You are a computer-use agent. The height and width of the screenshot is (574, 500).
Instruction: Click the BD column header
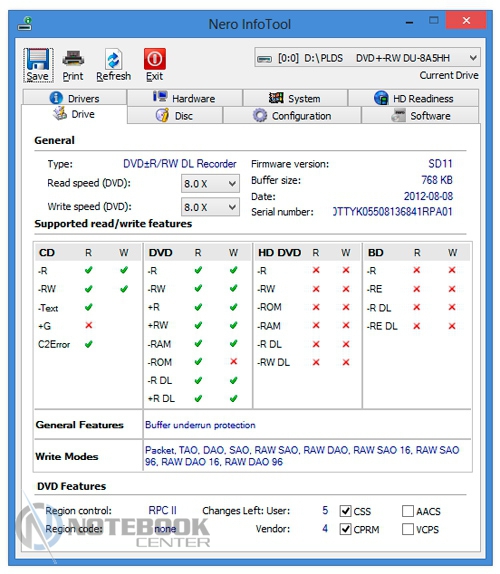[x=376, y=253]
